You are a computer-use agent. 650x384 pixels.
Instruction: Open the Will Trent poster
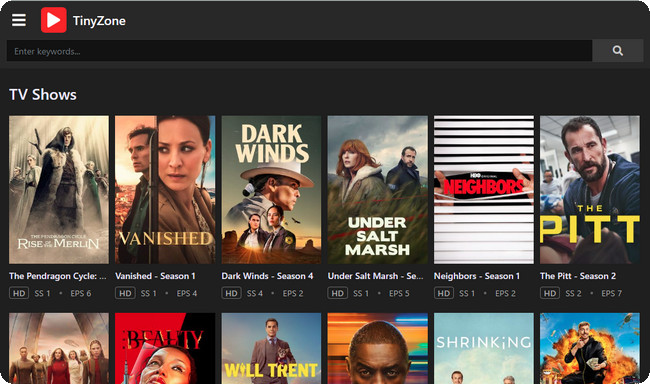coord(271,348)
